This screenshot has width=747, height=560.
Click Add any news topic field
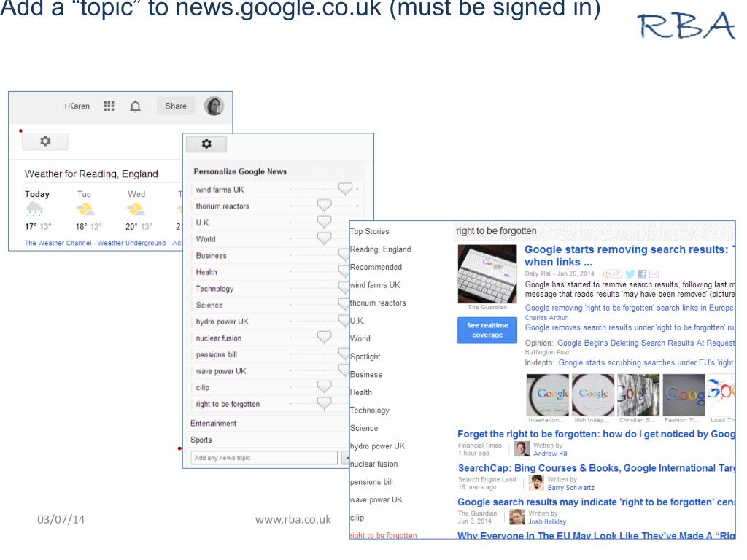(264, 458)
